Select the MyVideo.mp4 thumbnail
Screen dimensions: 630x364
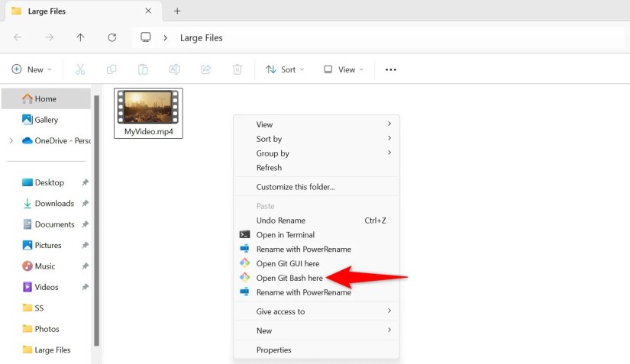coord(148,113)
